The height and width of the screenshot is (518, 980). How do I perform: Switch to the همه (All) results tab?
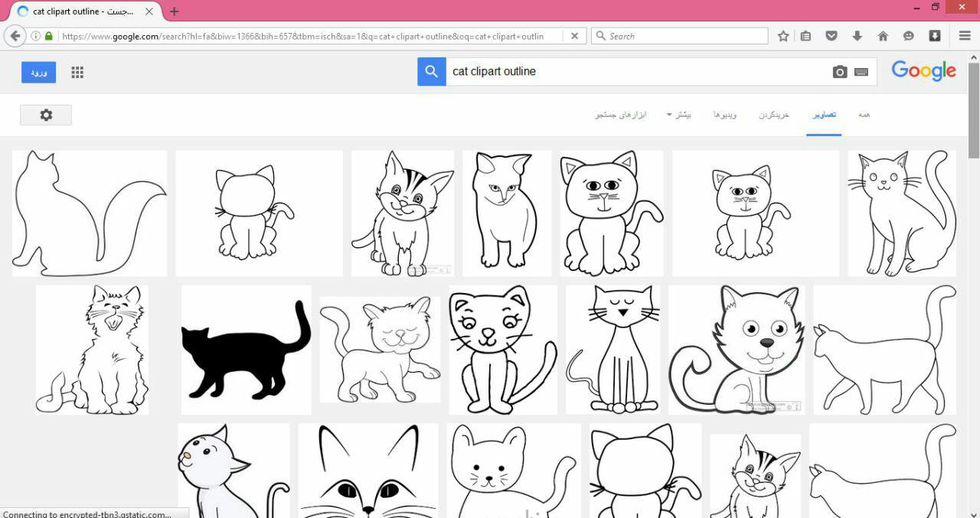pyautogui.click(x=864, y=115)
